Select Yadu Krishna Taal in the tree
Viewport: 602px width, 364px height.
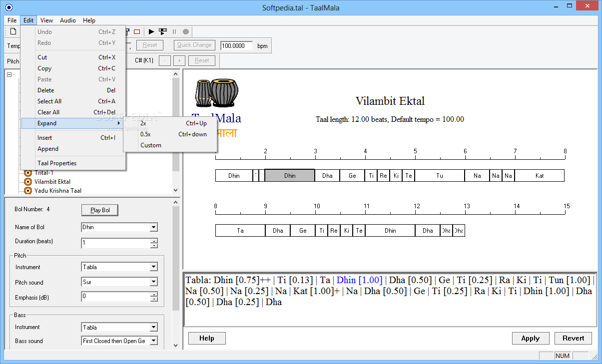[x=58, y=191]
